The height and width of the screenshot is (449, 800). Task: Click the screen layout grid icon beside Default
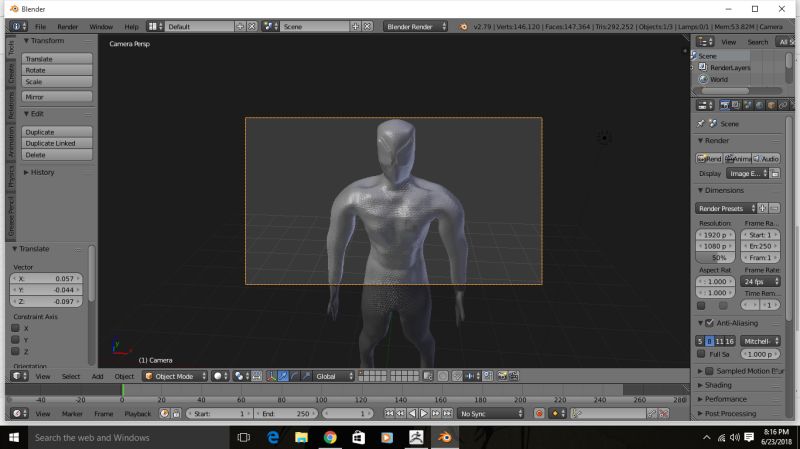coord(155,26)
